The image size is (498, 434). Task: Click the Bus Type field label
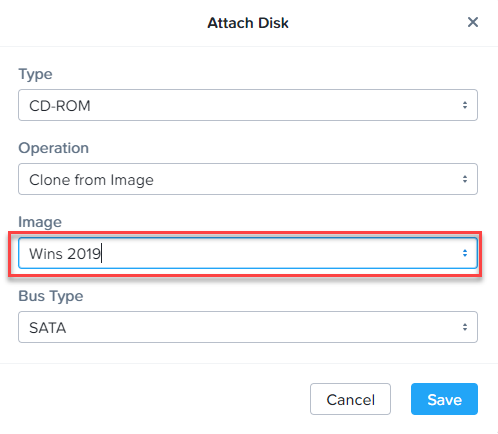click(x=51, y=296)
